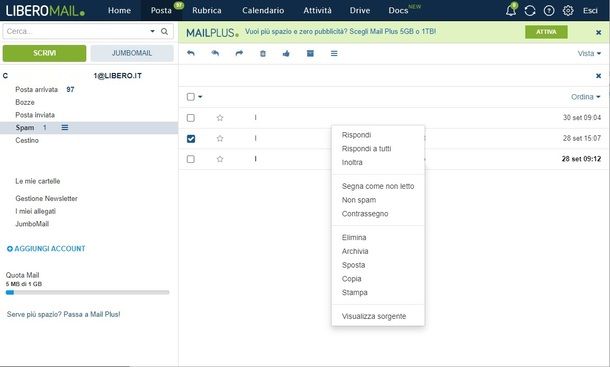Image resolution: width=610 pixels, height=367 pixels.
Task: Open Gestione Newsletter in sidebar
Action: (x=46, y=198)
